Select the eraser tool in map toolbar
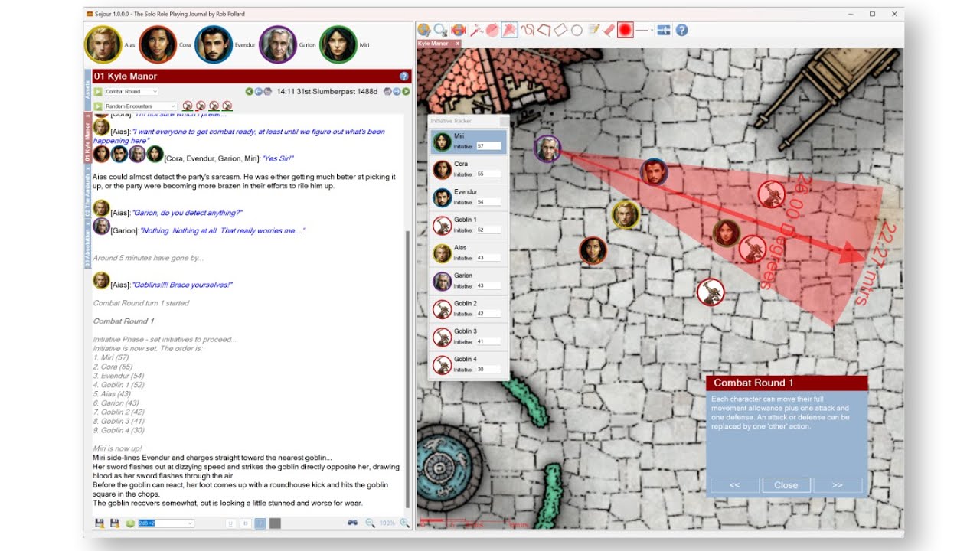The image size is (980, 551). (x=608, y=30)
